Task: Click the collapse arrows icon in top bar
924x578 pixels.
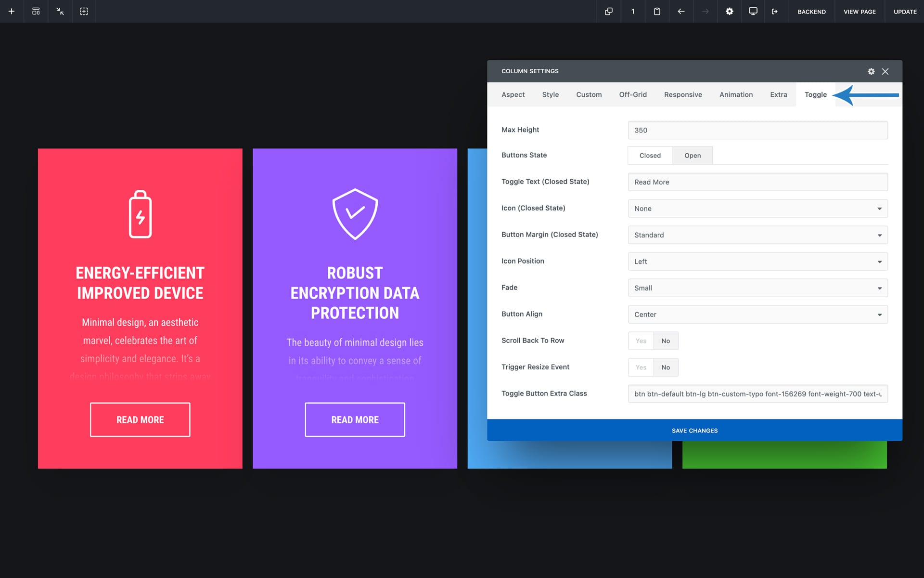Action: (x=60, y=11)
